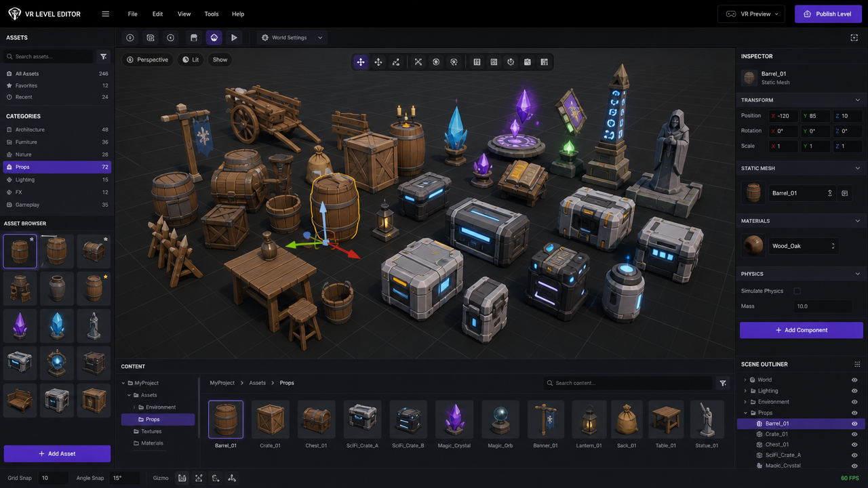This screenshot has width=868, height=488.
Task: Click the Publish Level button
Action: (828, 14)
